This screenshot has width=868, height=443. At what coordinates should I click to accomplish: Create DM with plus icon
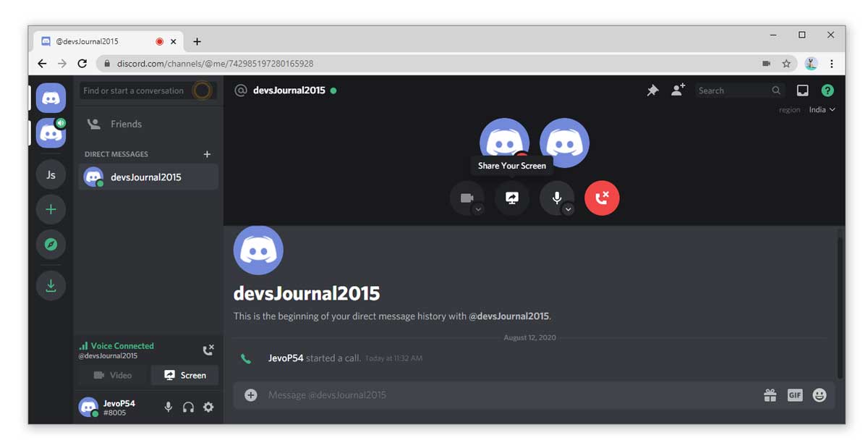tap(207, 154)
